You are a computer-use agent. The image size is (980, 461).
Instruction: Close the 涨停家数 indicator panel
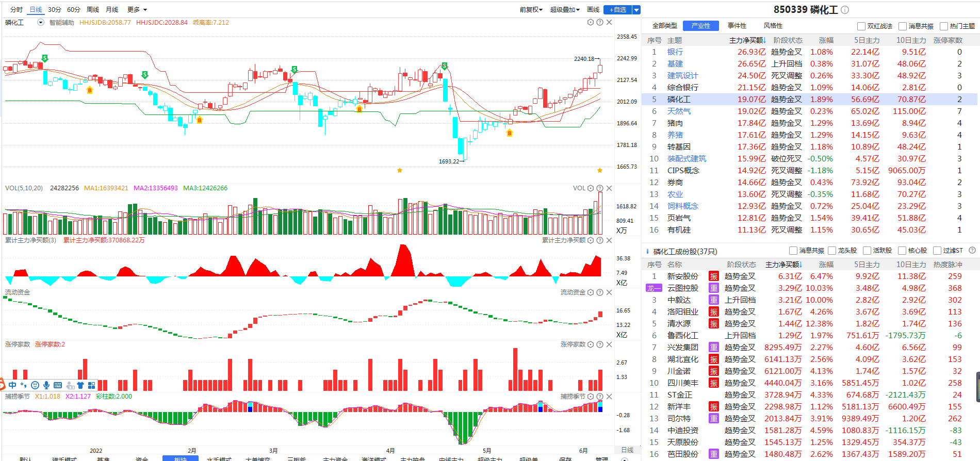pos(609,344)
